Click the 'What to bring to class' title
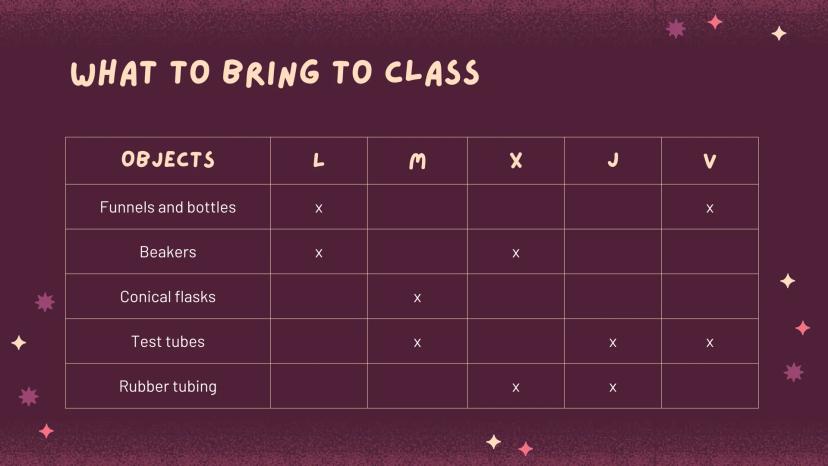Screen dimensions: 828x466 275,73
